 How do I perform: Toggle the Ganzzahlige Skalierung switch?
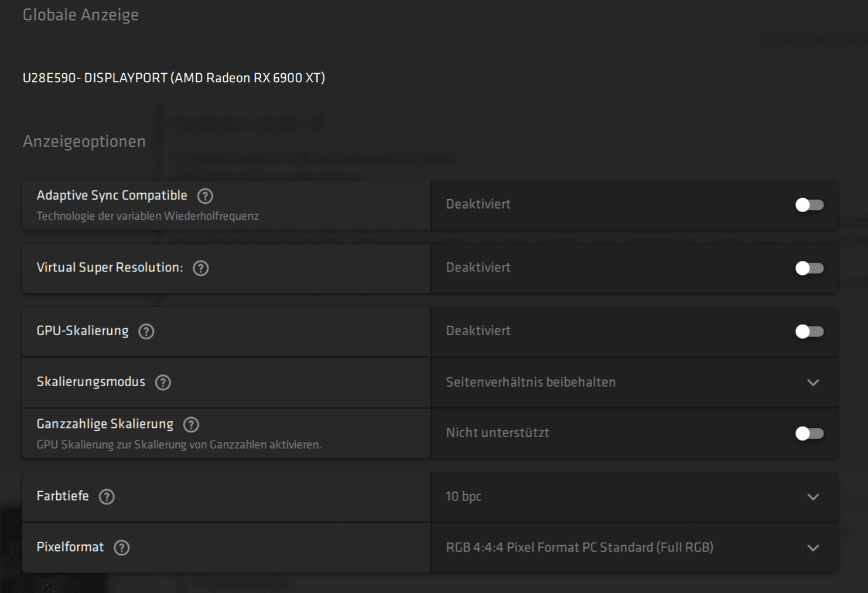(x=809, y=434)
